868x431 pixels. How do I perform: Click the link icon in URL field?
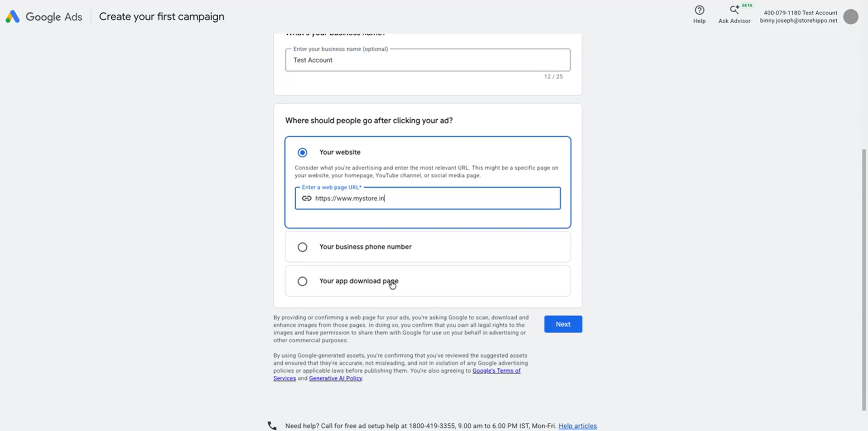[x=307, y=198]
